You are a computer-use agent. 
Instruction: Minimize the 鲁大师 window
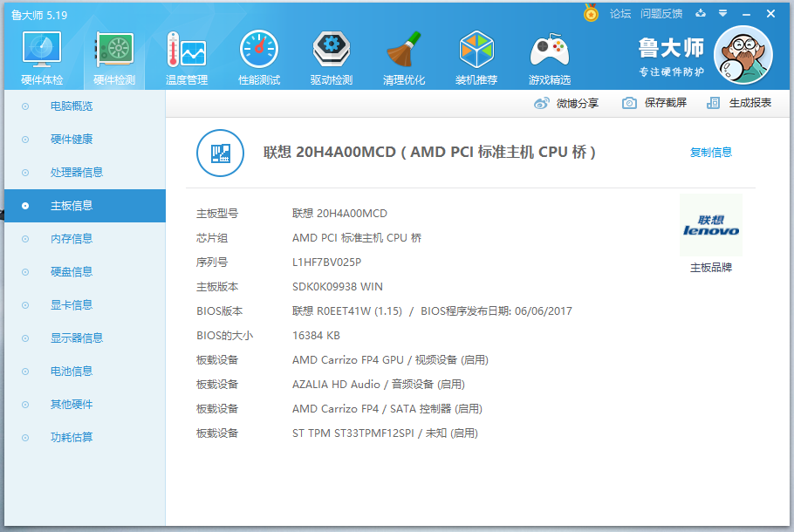point(746,14)
